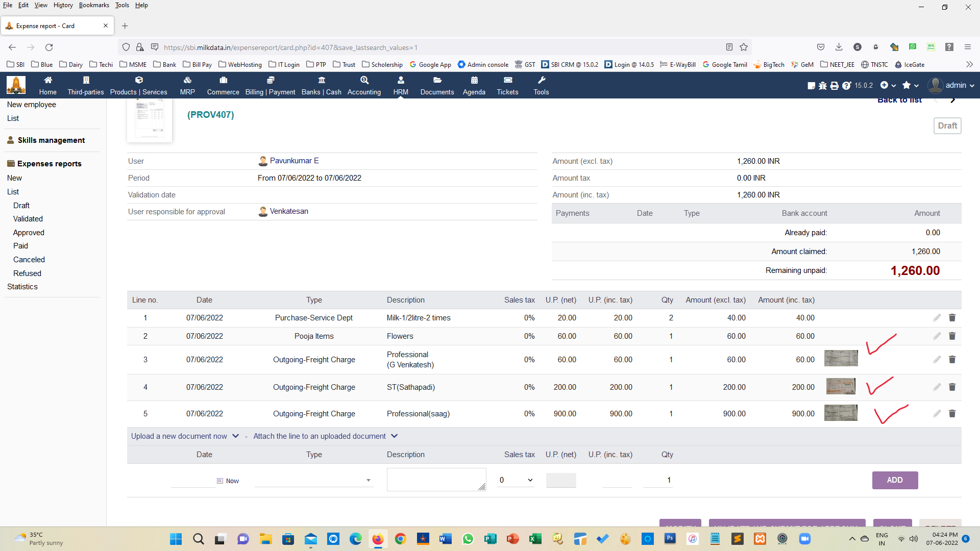Click the print icon in top bar
The image size is (980, 551).
pyautogui.click(x=835, y=86)
